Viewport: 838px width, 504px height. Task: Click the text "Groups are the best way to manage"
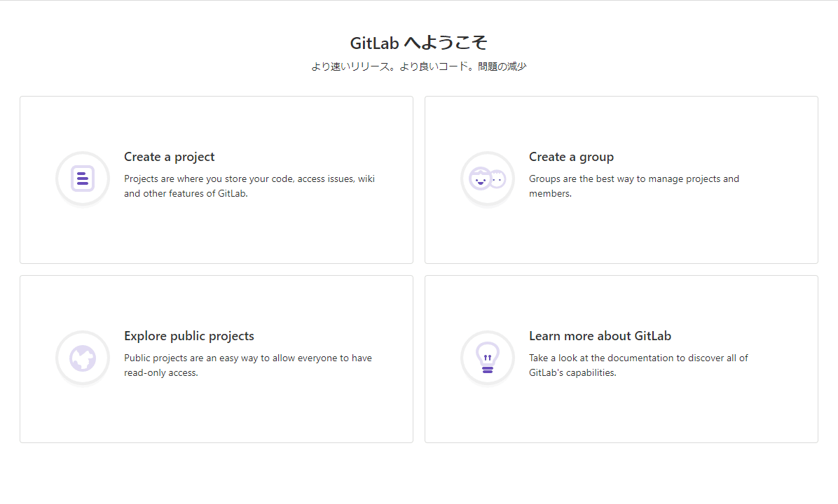click(x=606, y=179)
